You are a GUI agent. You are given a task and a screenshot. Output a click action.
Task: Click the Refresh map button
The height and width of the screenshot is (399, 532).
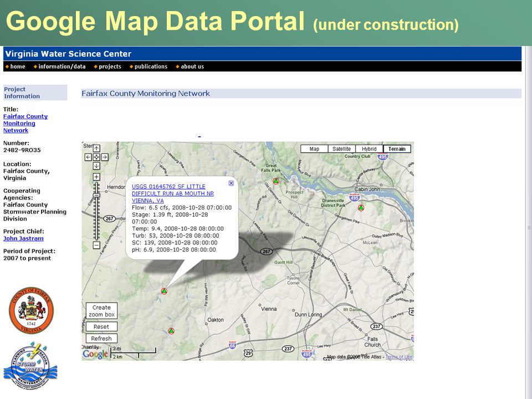point(101,338)
